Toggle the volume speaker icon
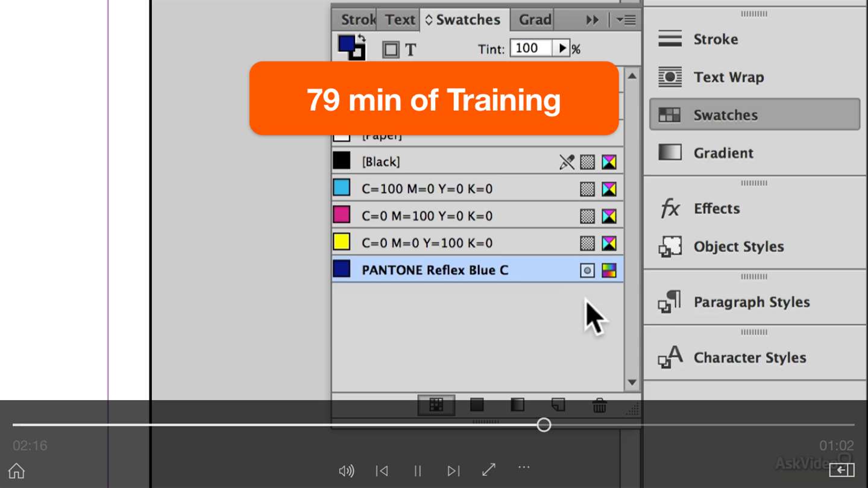 (x=347, y=471)
